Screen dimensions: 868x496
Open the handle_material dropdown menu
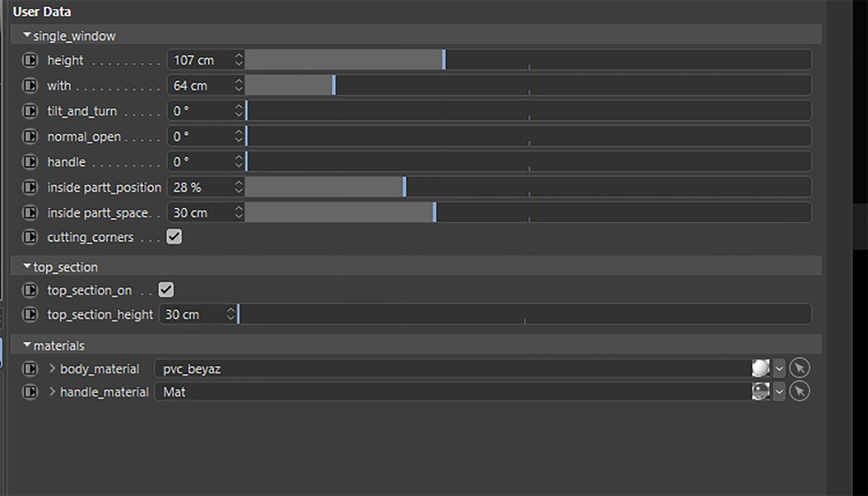coord(779,392)
